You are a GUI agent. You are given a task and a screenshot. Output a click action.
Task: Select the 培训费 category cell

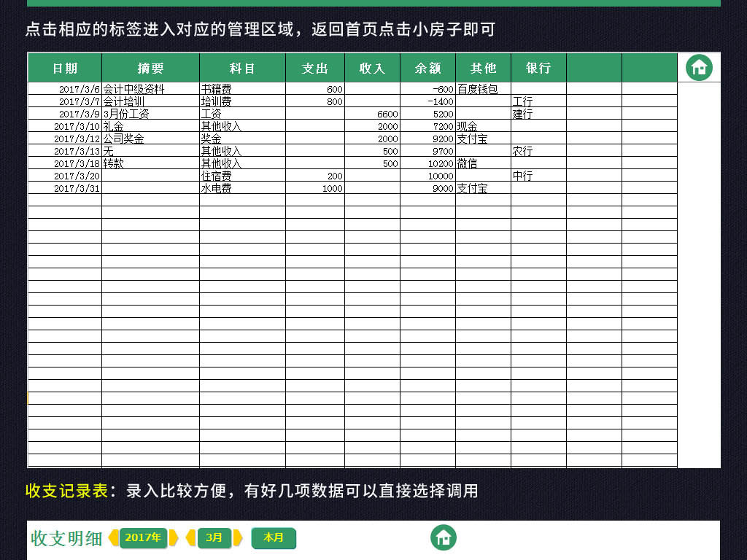(242, 101)
